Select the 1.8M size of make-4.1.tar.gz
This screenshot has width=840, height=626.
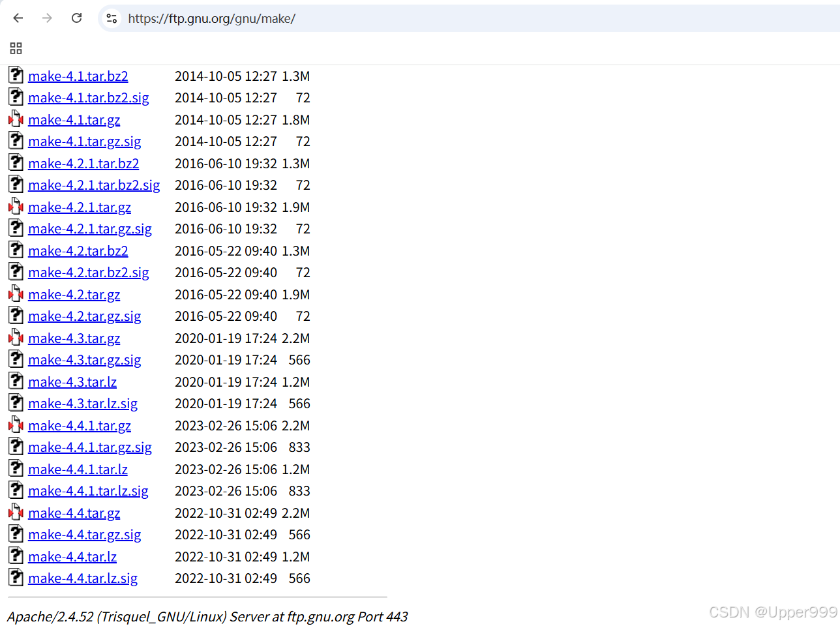pyautogui.click(x=295, y=120)
